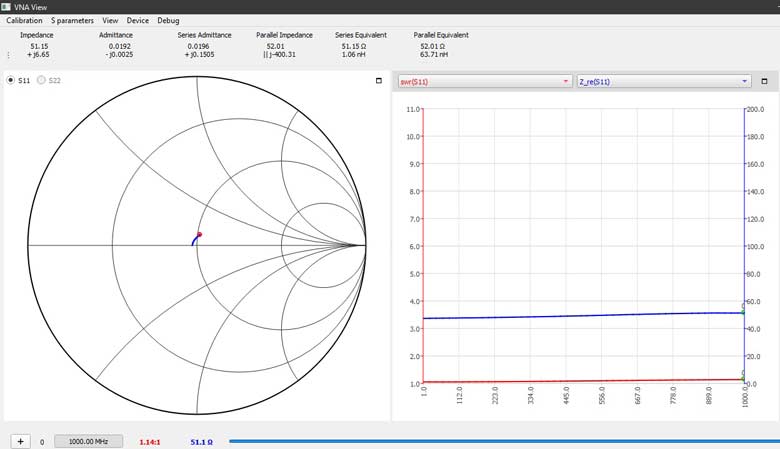
Task: Open the S parameters menu
Action: pos(72,20)
